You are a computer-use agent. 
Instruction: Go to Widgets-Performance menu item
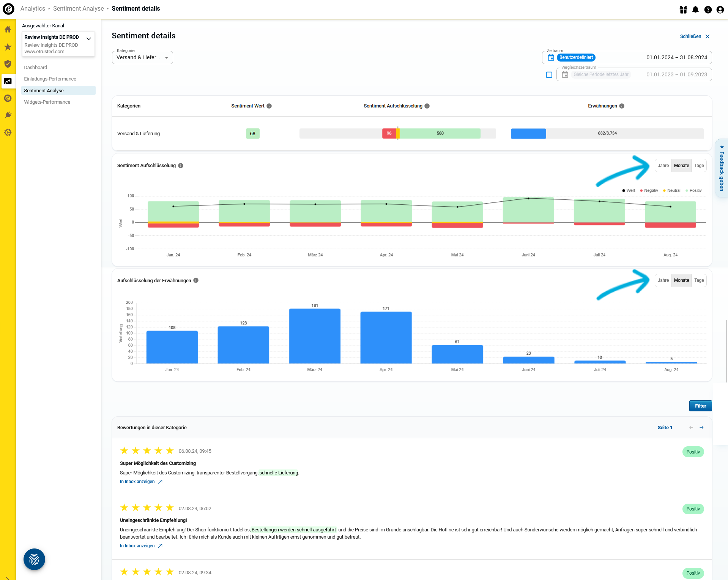[47, 102]
